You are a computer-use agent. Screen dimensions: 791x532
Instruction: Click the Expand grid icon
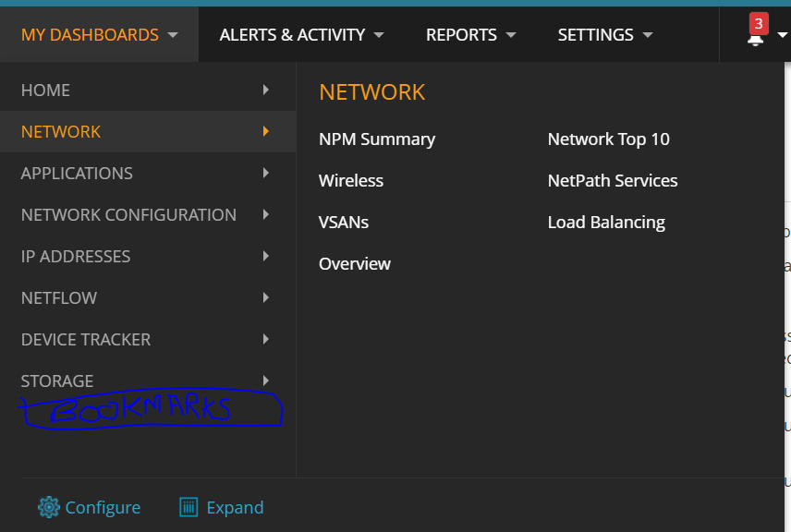(x=189, y=507)
